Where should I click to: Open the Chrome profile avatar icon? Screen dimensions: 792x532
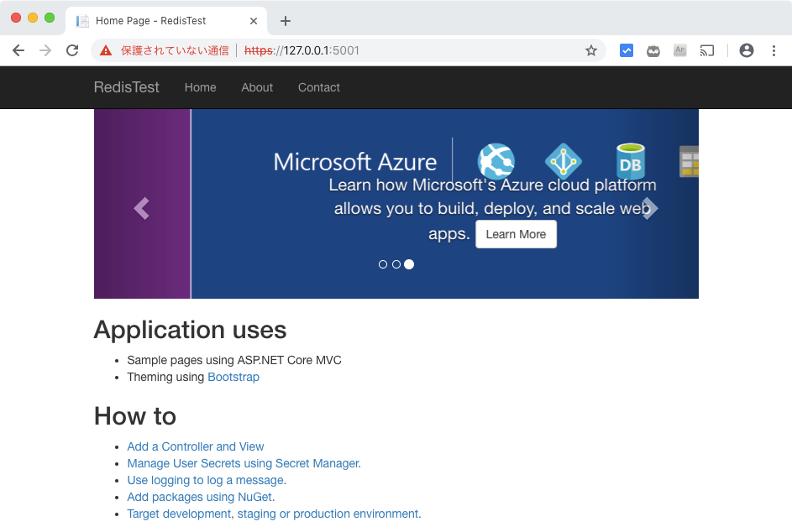(747, 50)
